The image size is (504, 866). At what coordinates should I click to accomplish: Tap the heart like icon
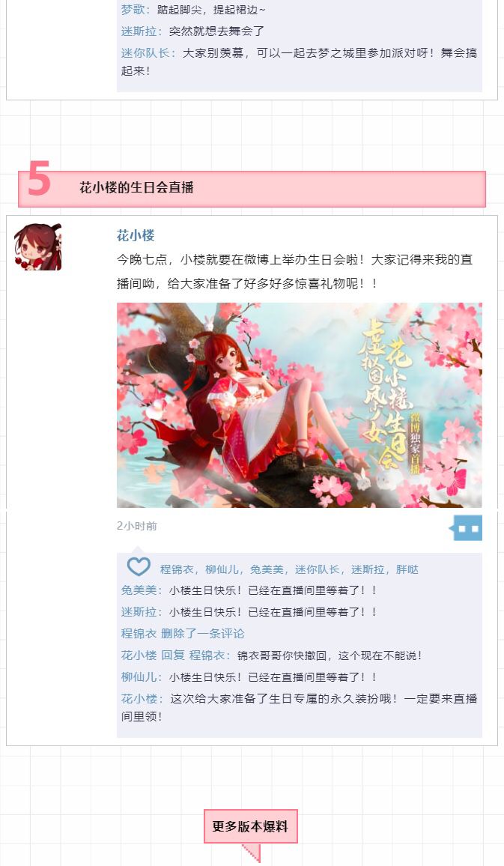pos(139,567)
